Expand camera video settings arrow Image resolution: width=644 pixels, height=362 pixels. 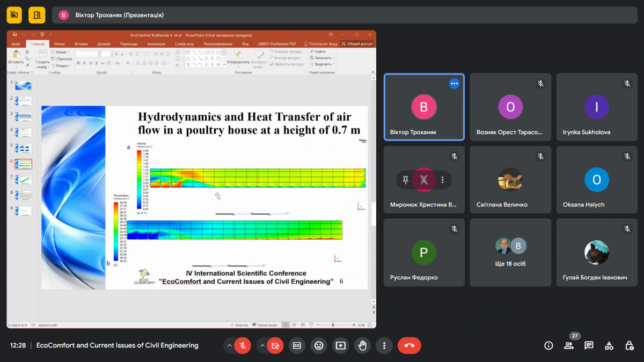pos(262,346)
